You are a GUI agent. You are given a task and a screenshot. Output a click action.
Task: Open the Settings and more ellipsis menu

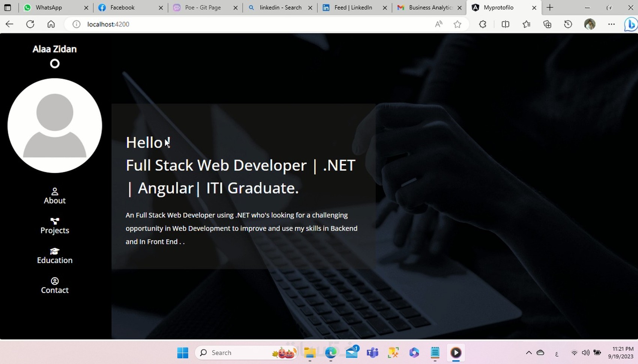click(611, 24)
